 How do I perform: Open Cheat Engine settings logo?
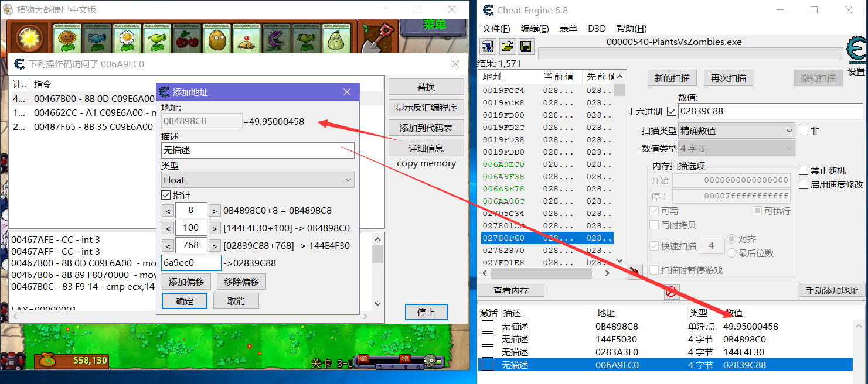click(856, 50)
